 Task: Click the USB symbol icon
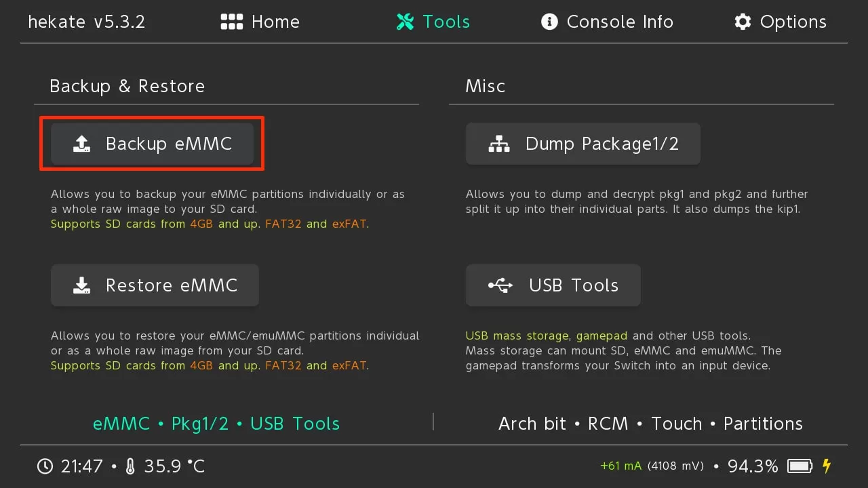pyautogui.click(x=500, y=285)
